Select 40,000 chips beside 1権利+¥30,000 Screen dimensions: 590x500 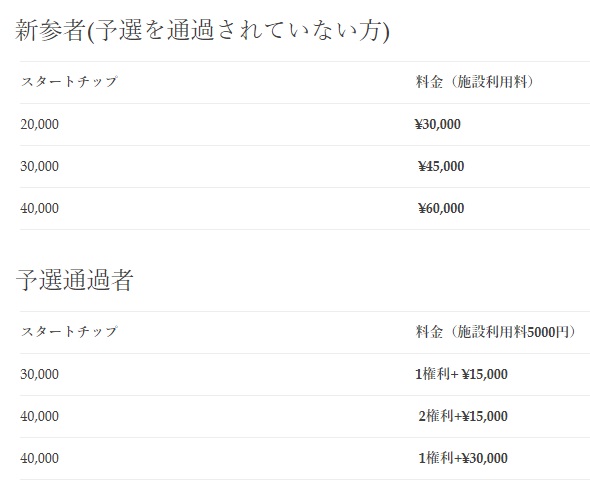point(40,458)
